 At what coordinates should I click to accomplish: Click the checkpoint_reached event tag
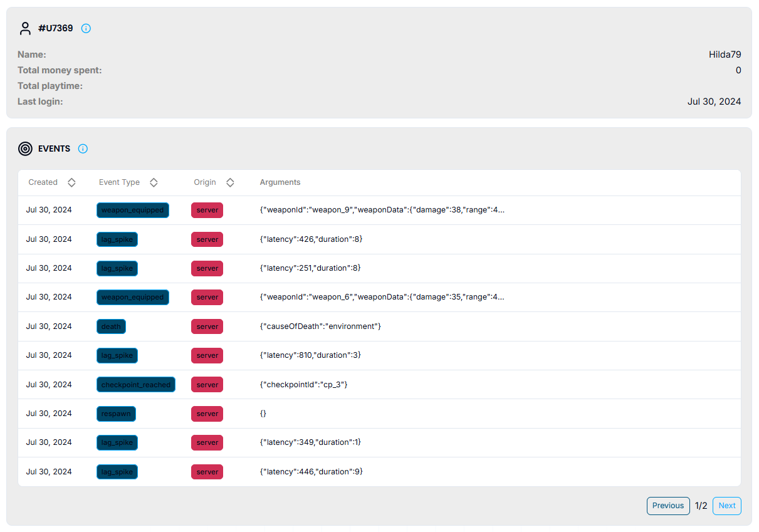[136, 385]
